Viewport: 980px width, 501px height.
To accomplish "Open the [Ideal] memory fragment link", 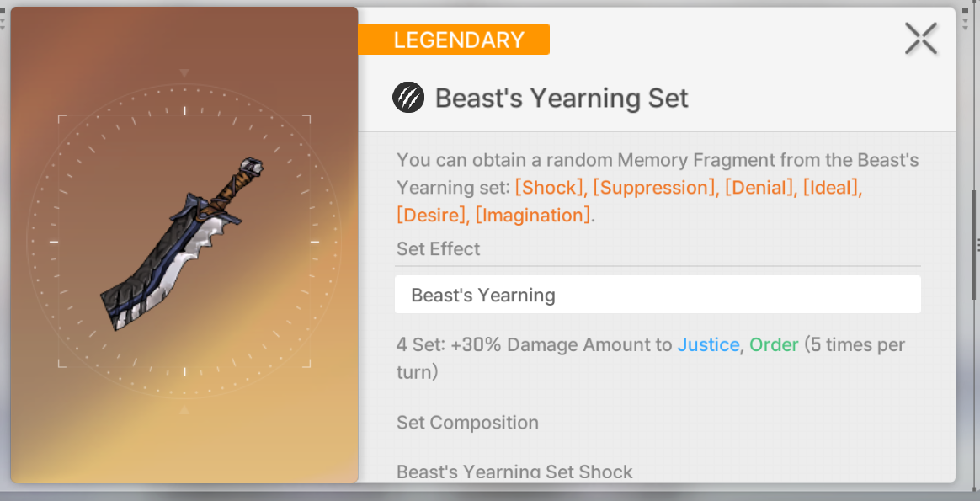I will pyautogui.click(x=832, y=187).
